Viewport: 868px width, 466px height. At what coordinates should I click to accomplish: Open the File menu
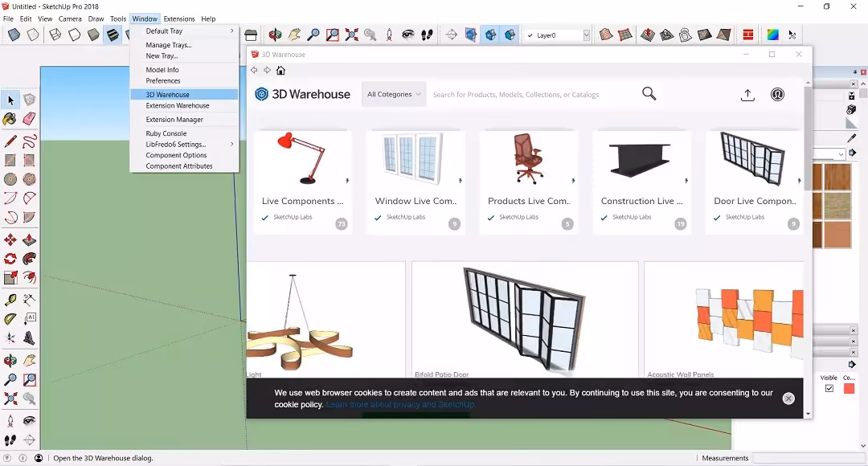8,18
